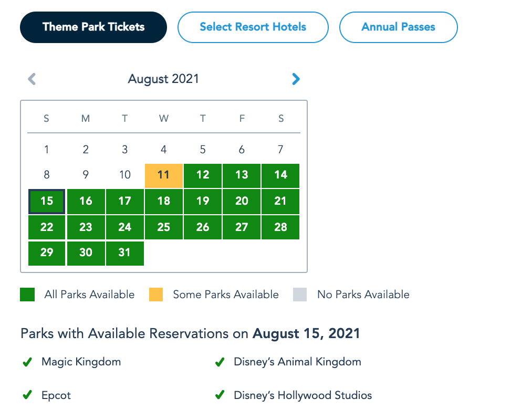
Task: Click green checkmark beside Magic Kingdom
Action: [x=27, y=362]
